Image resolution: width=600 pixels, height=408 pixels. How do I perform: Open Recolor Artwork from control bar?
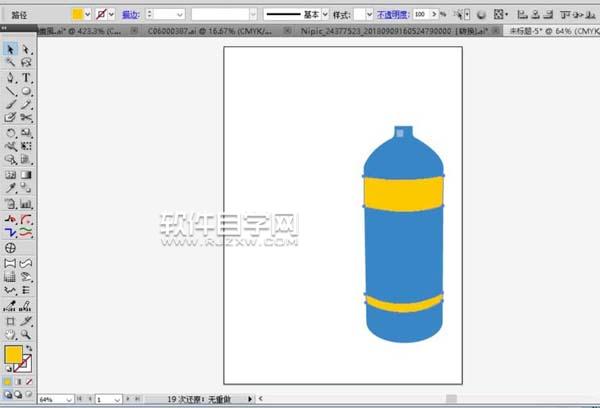(481, 15)
